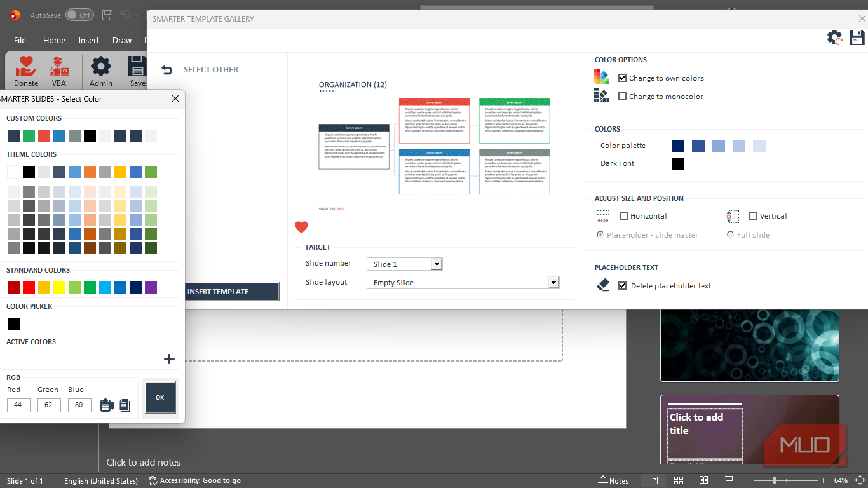
Task: Select purple in Standard Colors
Action: [151, 287]
